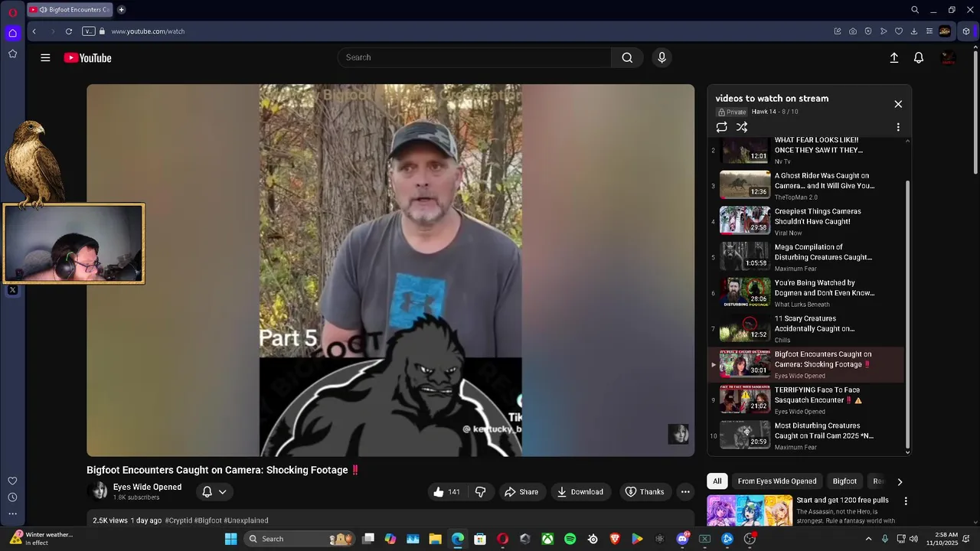Open Opera easy setup sliders
The height and width of the screenshot is (551, 980).
929,31
